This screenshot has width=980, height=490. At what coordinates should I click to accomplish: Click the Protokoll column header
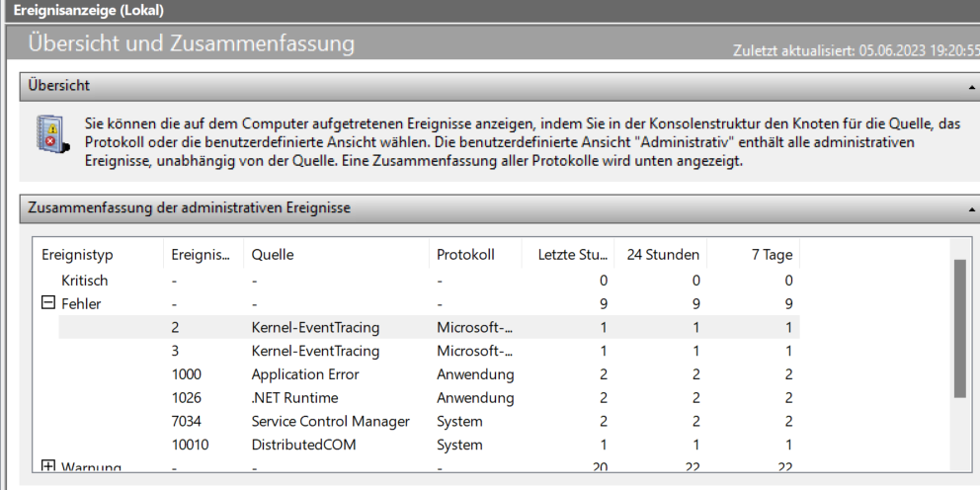pyautogui.click(x=465, y=255)
